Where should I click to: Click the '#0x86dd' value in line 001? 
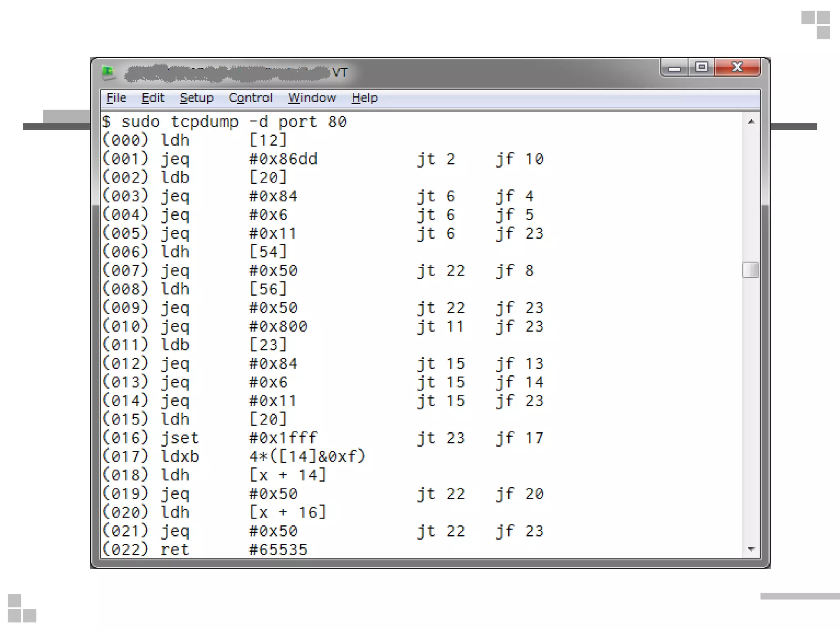(x=283, y=159)
